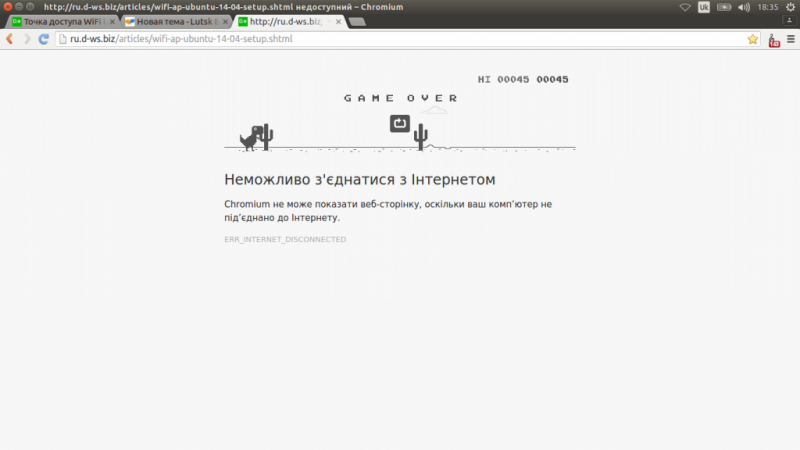Switch to the 'Точка доступа WiFi' tab
The width and height of the screenshot is (800, 450).
62,21
